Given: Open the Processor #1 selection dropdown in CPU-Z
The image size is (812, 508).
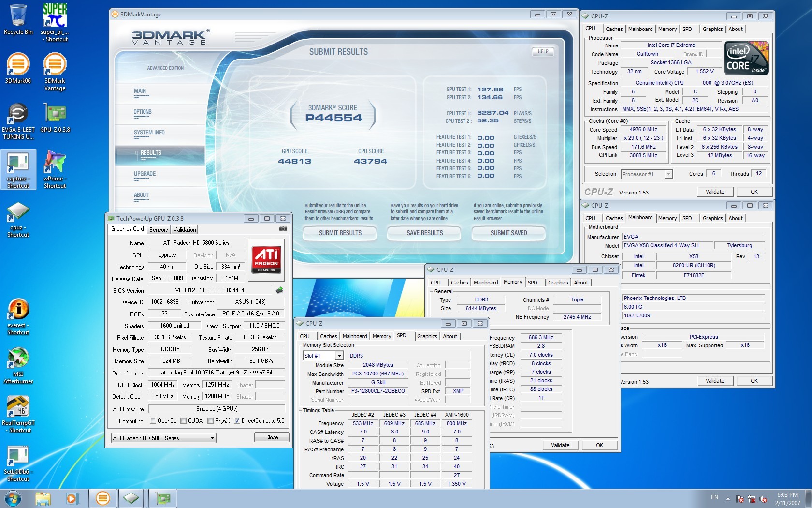Looking at the screenshot, I should click(x=647, y=174).
